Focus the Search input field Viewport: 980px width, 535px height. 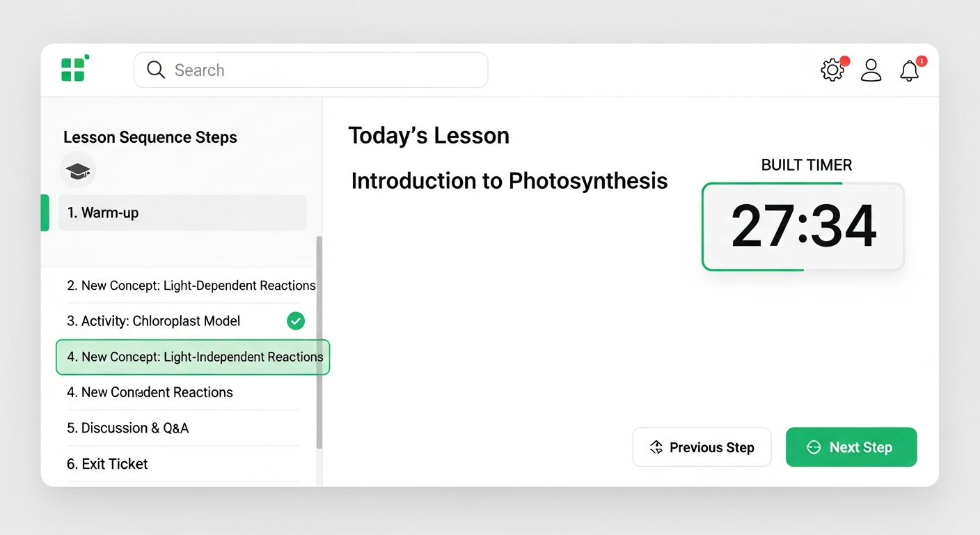(320, 70)
